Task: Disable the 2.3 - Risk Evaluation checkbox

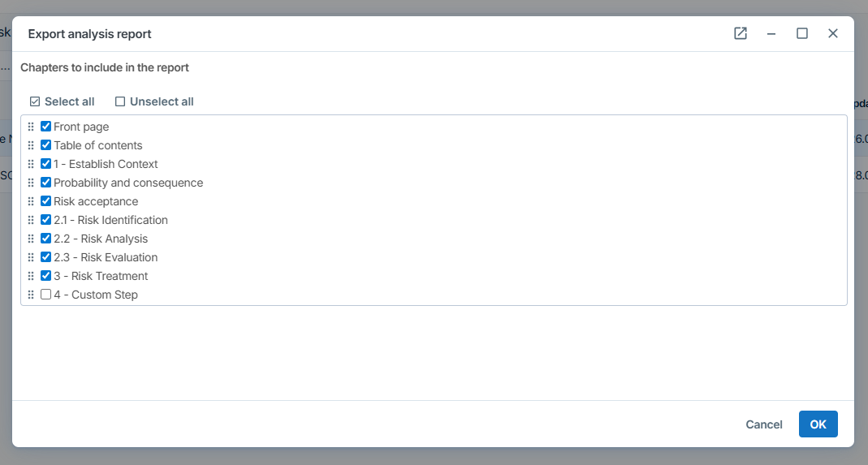Action: [x=46, y=257]
